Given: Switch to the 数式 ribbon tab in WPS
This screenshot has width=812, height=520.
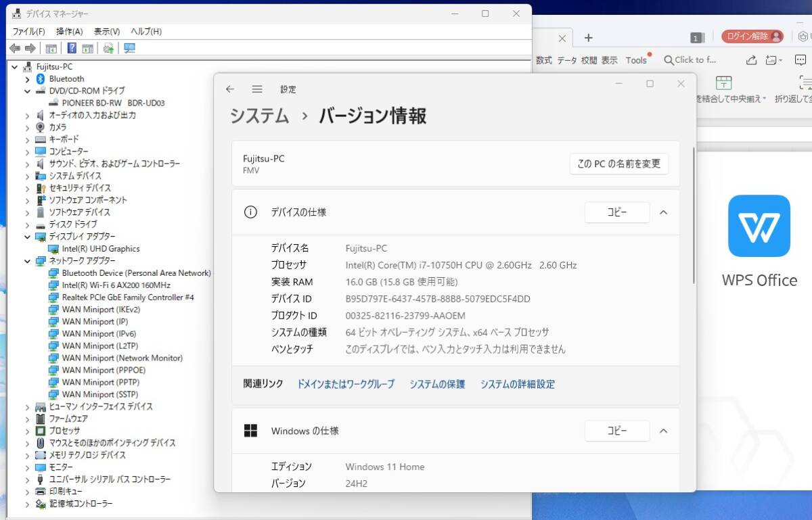Looking at the screenshot, I should [544, 60].
